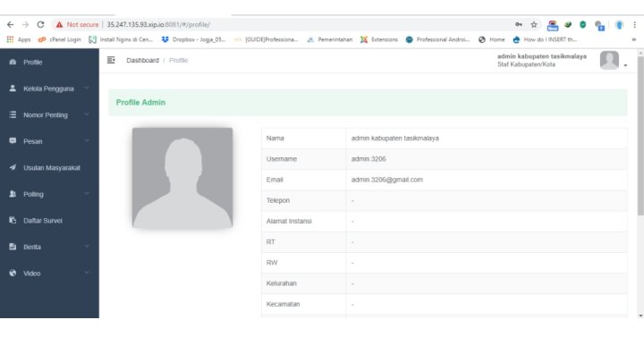Screen dimensions: 644x362
Task: Select email admin.3206@gmail.com cell
Action: (x=487, y=180)
